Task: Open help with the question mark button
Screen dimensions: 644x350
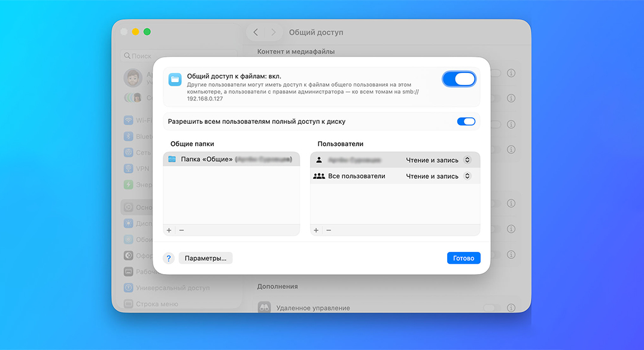Action: pyautogui.click(x=169, y=258)
